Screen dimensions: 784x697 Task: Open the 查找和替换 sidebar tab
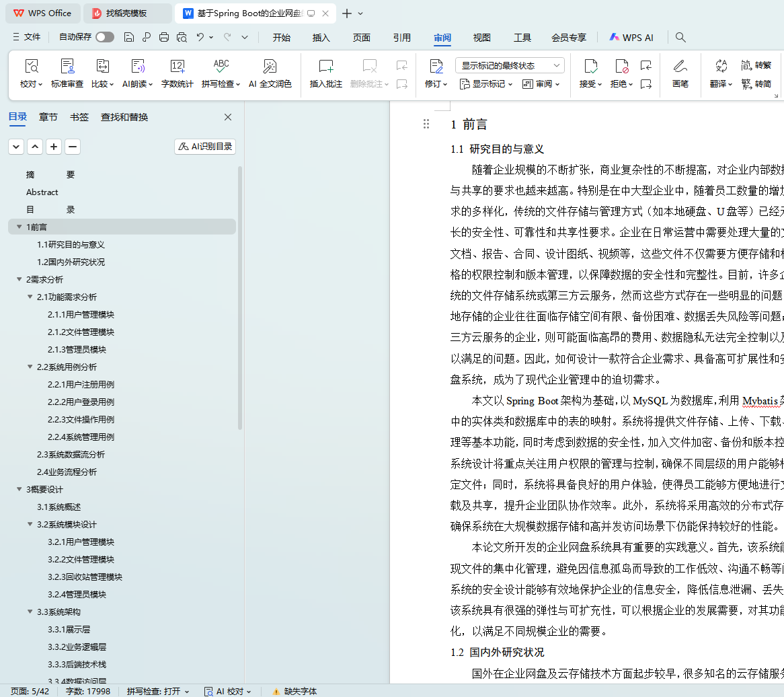point(124,117)
